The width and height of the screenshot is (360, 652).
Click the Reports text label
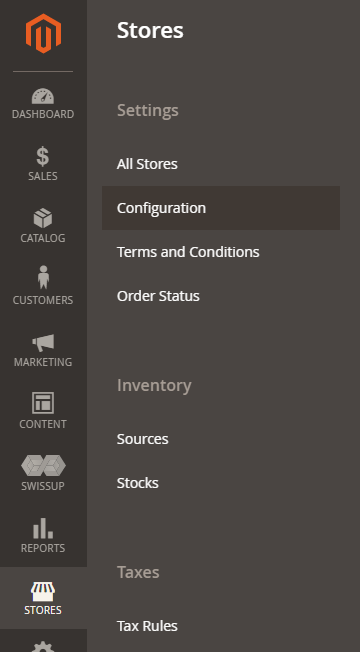pos(43,548)
